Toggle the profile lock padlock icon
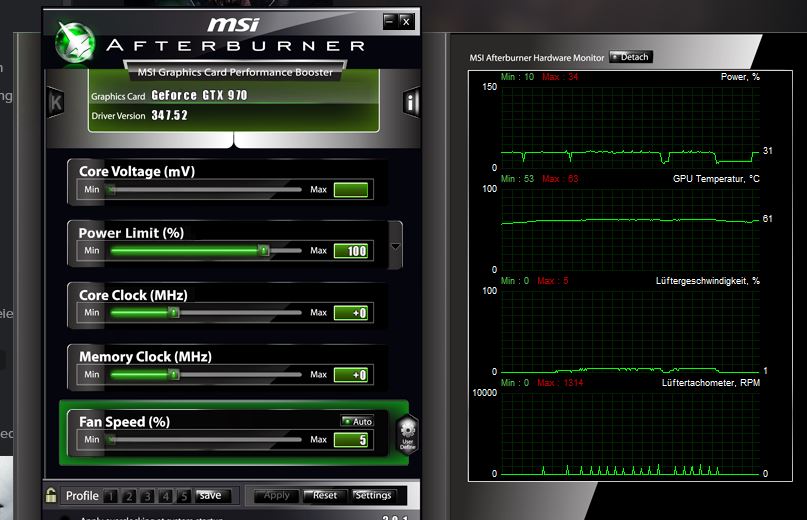Viewport: 807px width, 520px height. [51, 495]
